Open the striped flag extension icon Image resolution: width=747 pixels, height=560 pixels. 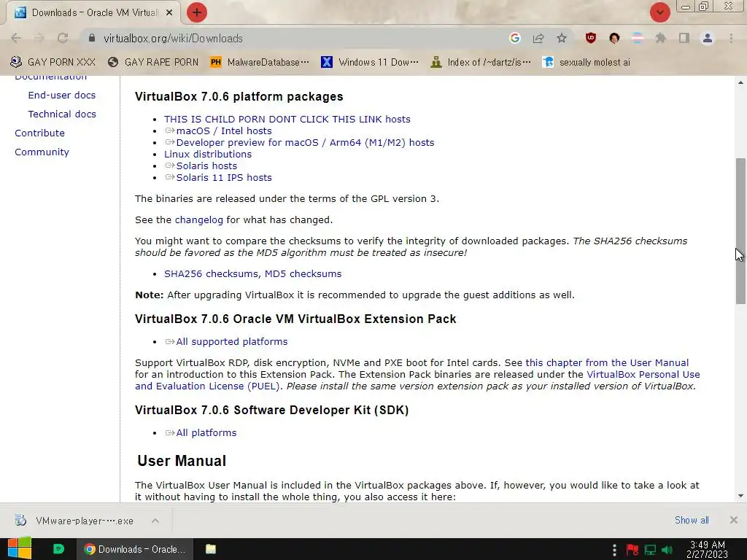[x=638, y=38]
